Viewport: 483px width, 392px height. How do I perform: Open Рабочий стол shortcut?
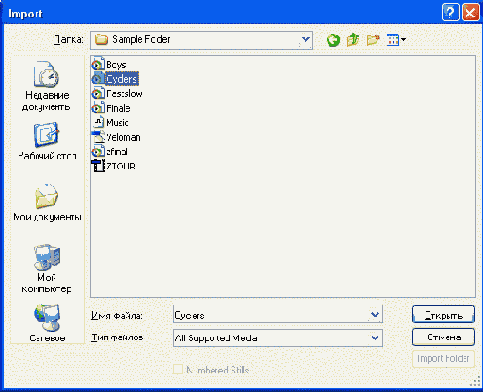point(47,141)
